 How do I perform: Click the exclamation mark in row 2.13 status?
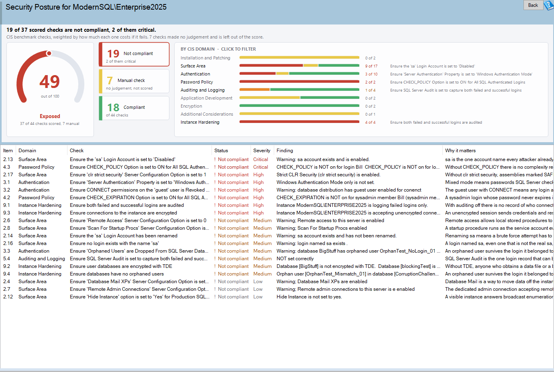(x=215, y=159)
